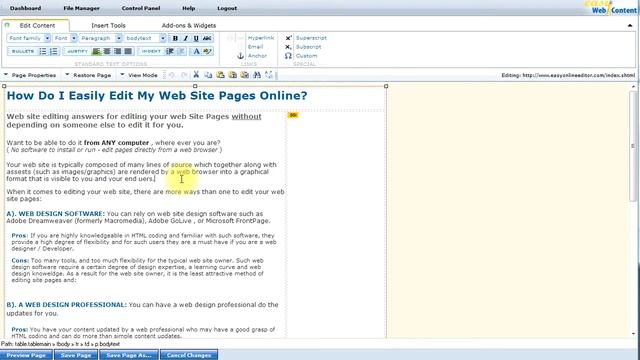This screenshot has width=640, height=360.
Task: Click the Custom omega character icon
Action: point(288,56)
